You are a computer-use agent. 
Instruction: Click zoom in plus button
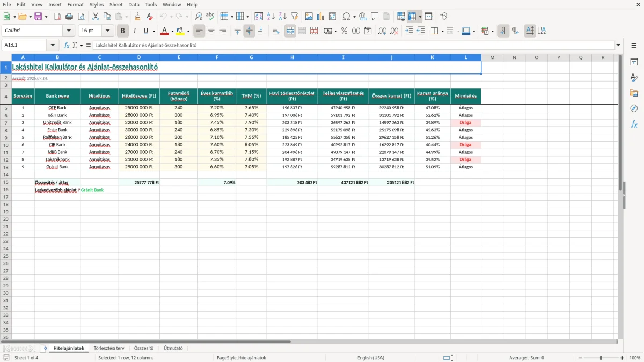[623, 358]
